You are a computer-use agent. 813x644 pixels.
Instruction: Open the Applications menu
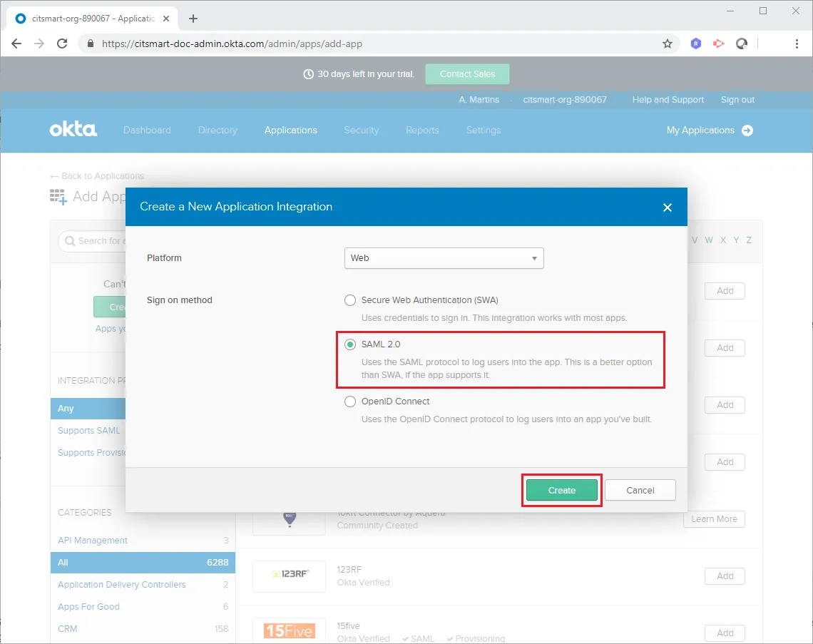290,130
